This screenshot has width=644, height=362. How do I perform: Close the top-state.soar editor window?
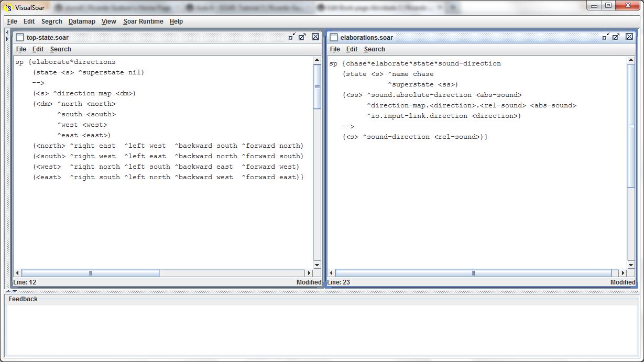[315, 37]
